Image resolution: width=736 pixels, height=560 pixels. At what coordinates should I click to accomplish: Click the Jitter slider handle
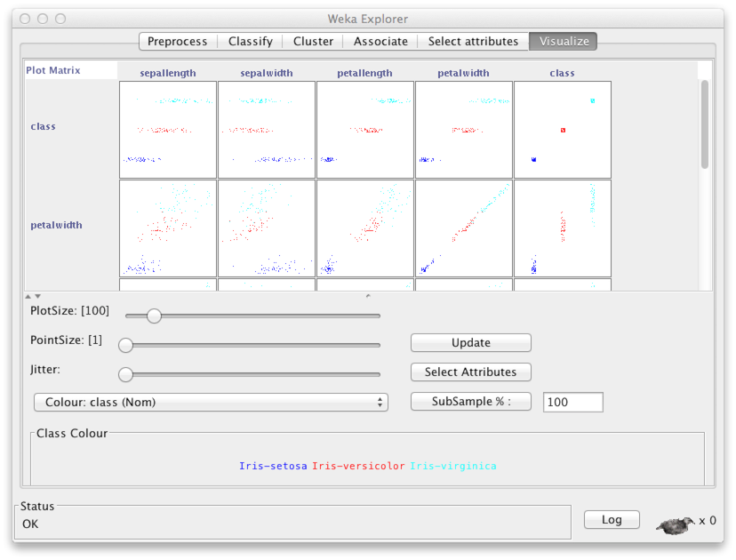tap(125, 374)
